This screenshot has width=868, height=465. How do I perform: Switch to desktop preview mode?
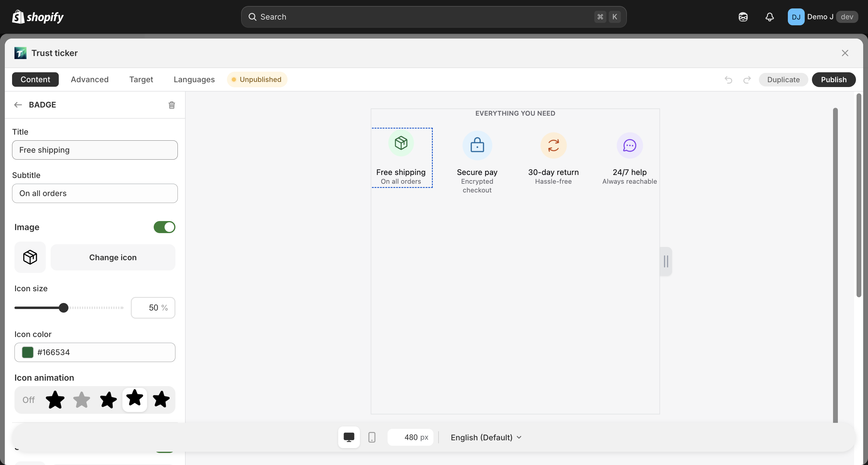click(x=349, y=437)
